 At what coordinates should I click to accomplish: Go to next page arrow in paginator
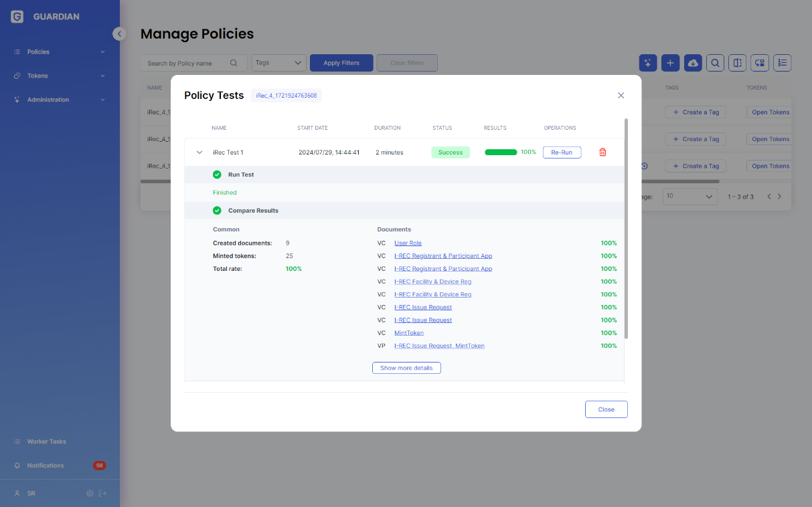click(779, 197)
